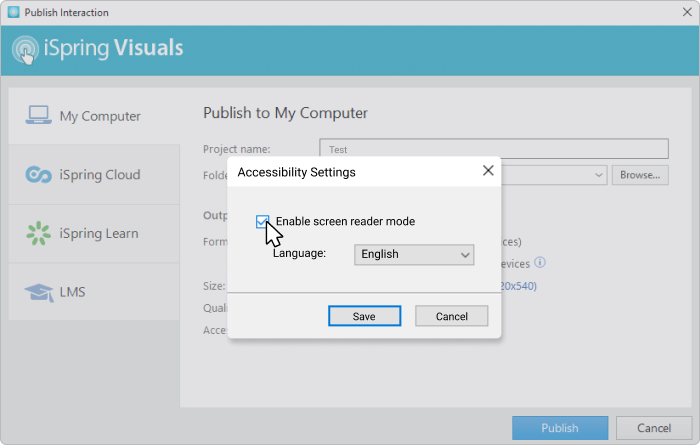Save the Accessibility Settings
Image resolution: width=700 pixels, height=445 pixels.
(x=364, y=316)
